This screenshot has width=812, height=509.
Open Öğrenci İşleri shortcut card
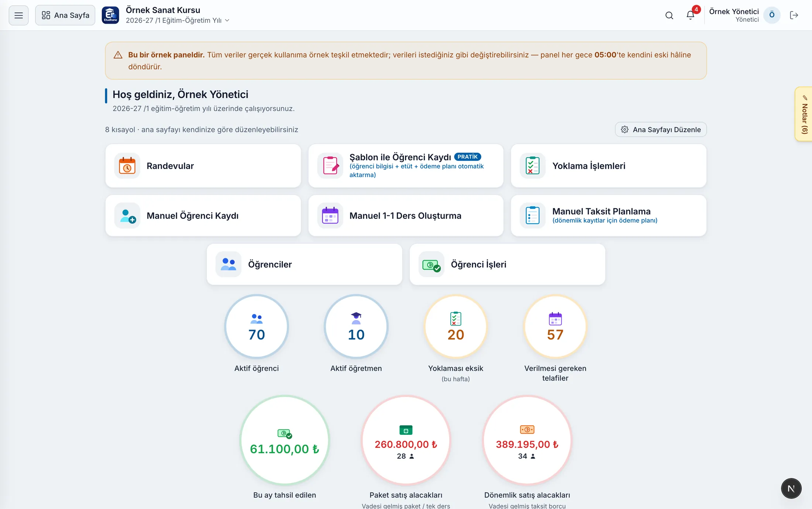point(507,264)
